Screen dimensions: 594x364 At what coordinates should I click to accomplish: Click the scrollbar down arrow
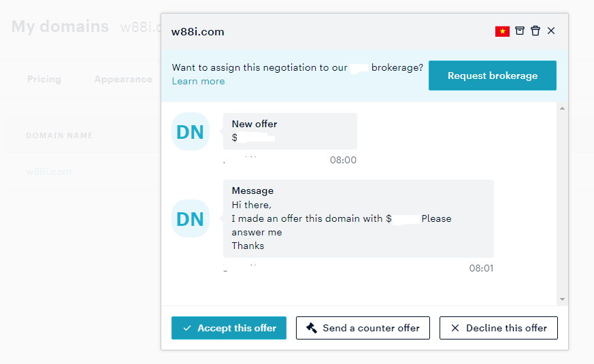(x=562, y=299)
